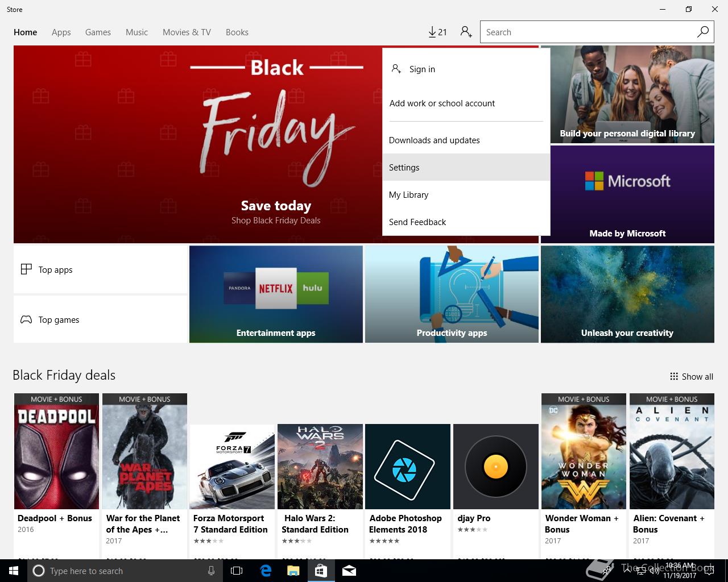Open the Deadpool + Bonus movie poster

[56, 451]
